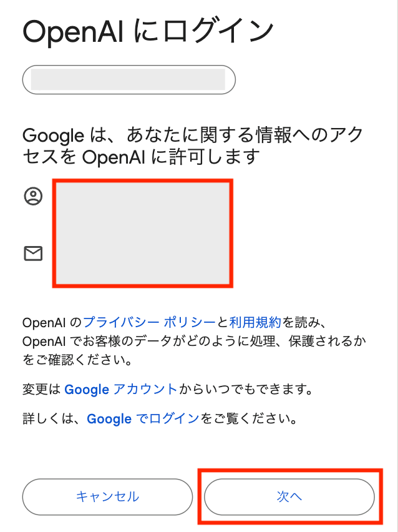The height and width of the screenshot is (532, 398).
Task: Click the profile person icon
Action: (33, 197)
